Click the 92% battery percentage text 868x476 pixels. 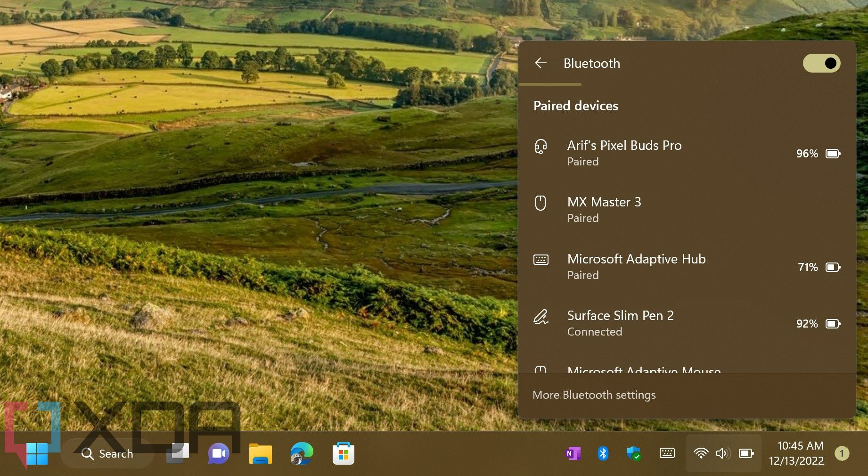807,324
